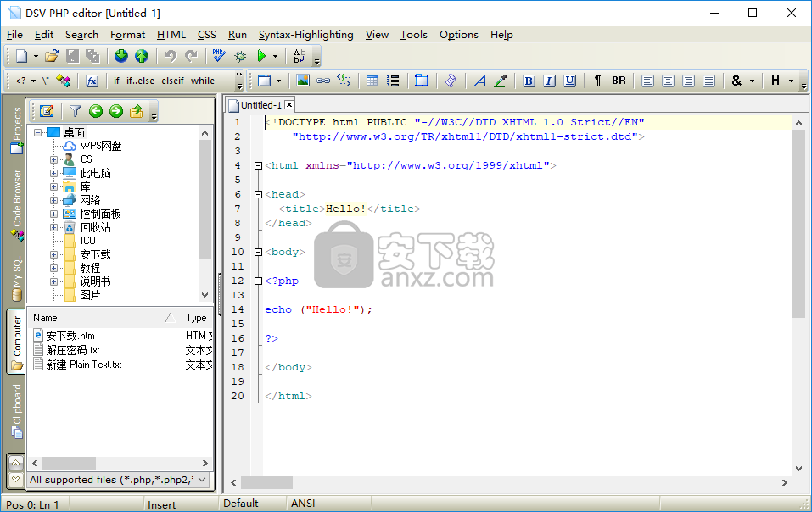
Task: Go back with green left arrow in file panel
Action: coord(96,111)
